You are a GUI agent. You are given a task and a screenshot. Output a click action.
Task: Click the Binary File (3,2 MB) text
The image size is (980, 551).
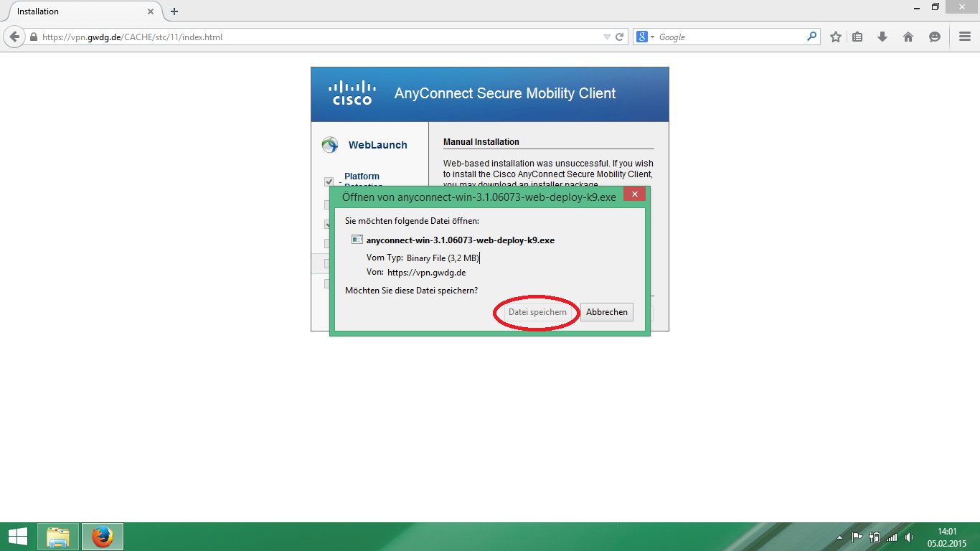point(443,258)
